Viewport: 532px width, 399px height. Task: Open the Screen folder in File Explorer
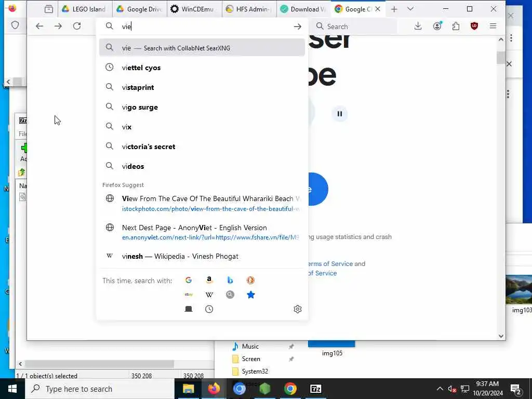pos(251,359)
